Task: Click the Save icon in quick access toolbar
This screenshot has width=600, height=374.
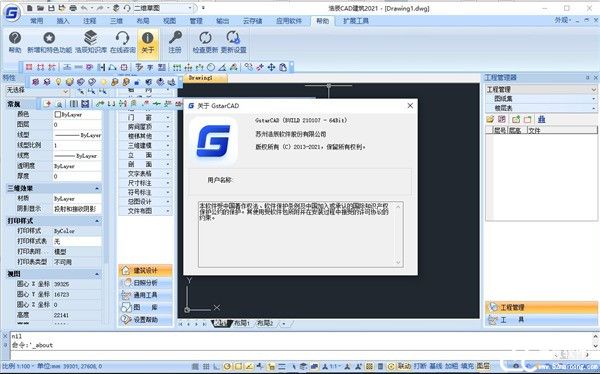Action: (x=51, y=8)
